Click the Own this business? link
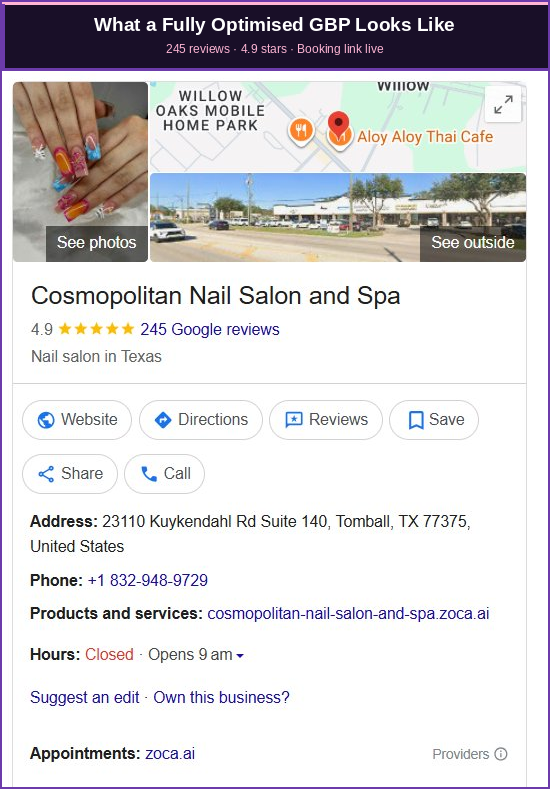The image size is (550, 789). click(221, 697)
